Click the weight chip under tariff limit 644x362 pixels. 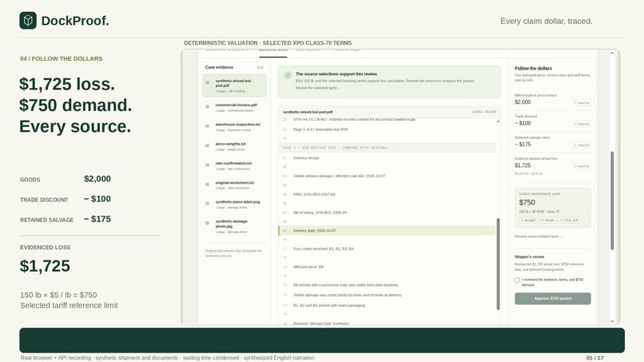point(528,221)
